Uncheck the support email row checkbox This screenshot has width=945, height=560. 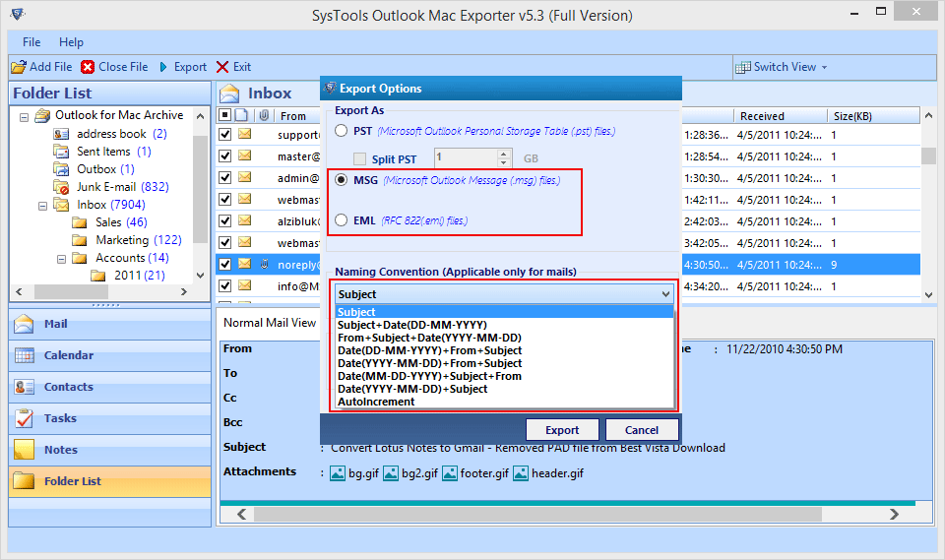224,134
